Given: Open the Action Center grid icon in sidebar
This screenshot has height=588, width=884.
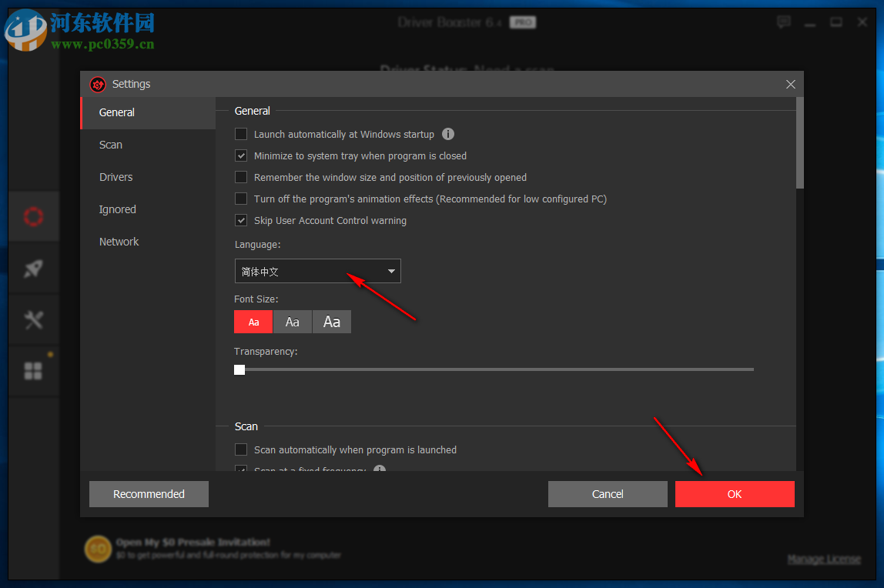Looking at the screenshot, I should click(x=33, y=371).
